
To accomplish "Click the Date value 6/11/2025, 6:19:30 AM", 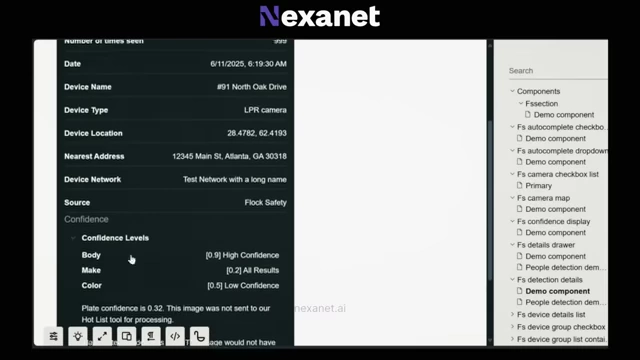I will coord(248,64).
